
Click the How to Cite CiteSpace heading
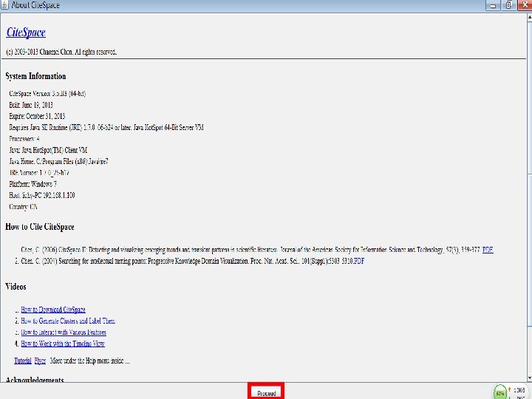(x=40, y=227)
